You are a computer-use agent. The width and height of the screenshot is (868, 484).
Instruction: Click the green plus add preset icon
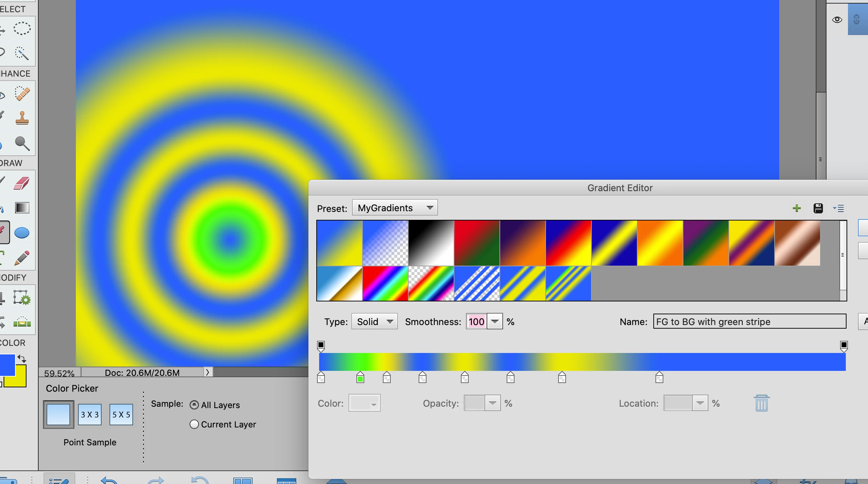[796, 208]
